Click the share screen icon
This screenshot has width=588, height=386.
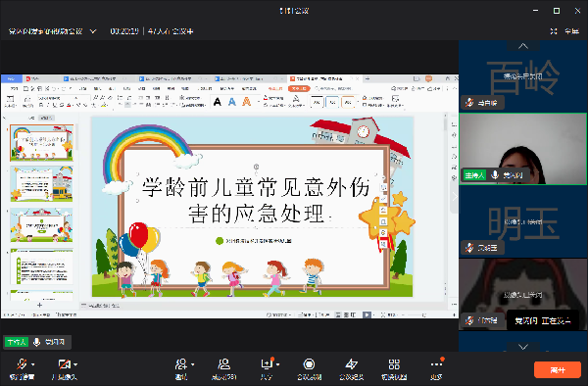point(267,363)
